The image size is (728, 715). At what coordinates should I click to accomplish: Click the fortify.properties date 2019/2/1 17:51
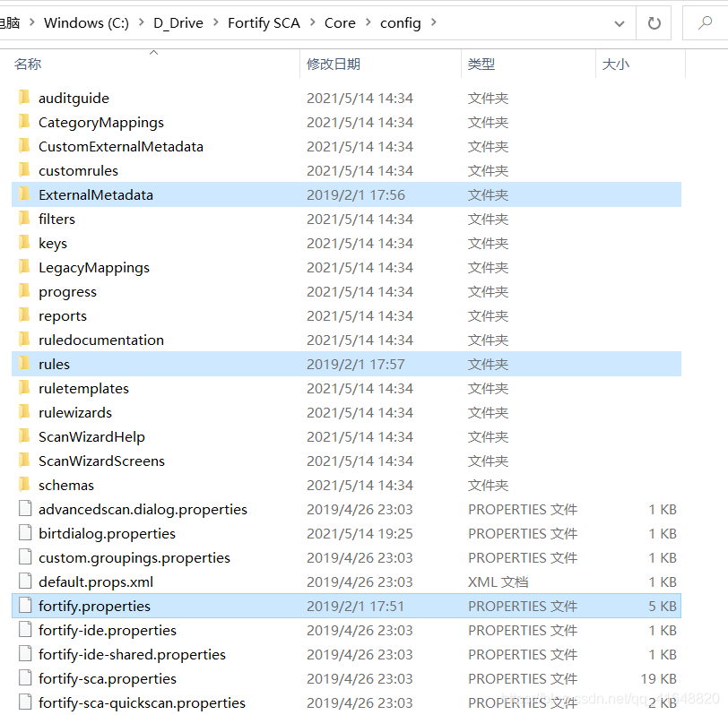pyautogui.click(x=355, y=606)
